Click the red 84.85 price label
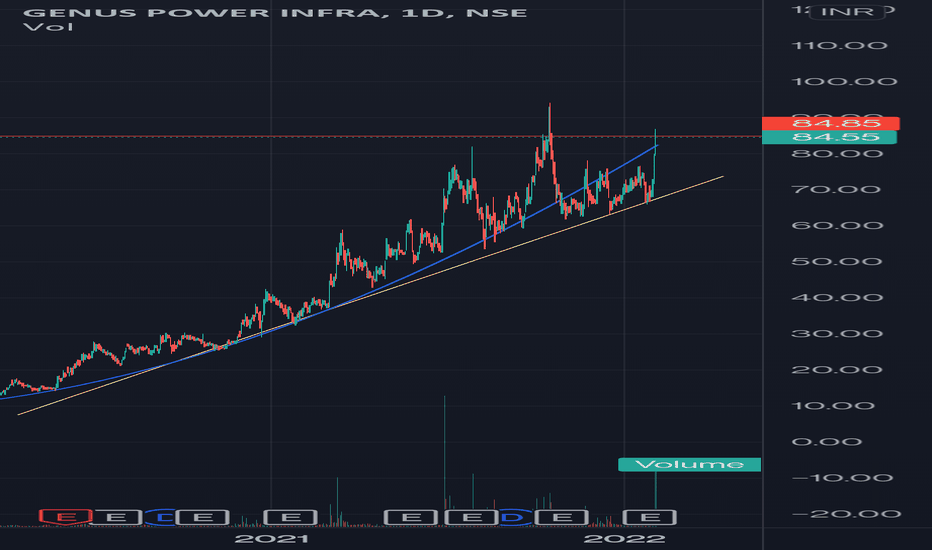 click(830, 123)
